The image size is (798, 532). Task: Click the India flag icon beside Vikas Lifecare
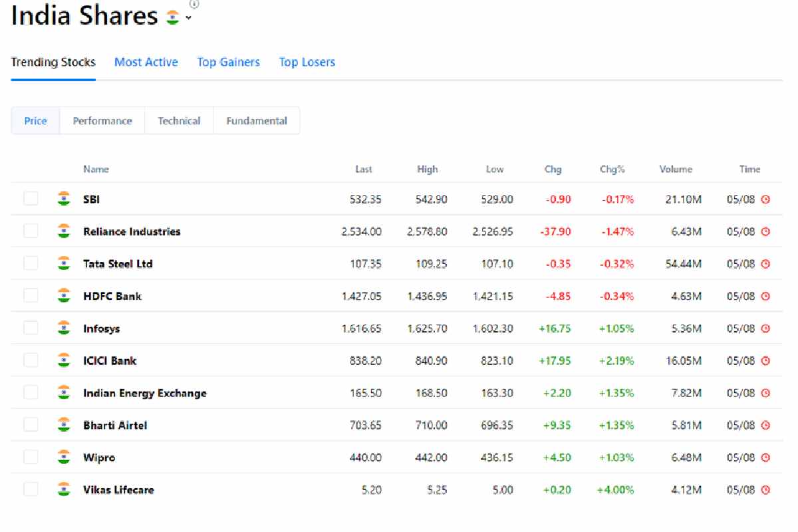point(64,489)
